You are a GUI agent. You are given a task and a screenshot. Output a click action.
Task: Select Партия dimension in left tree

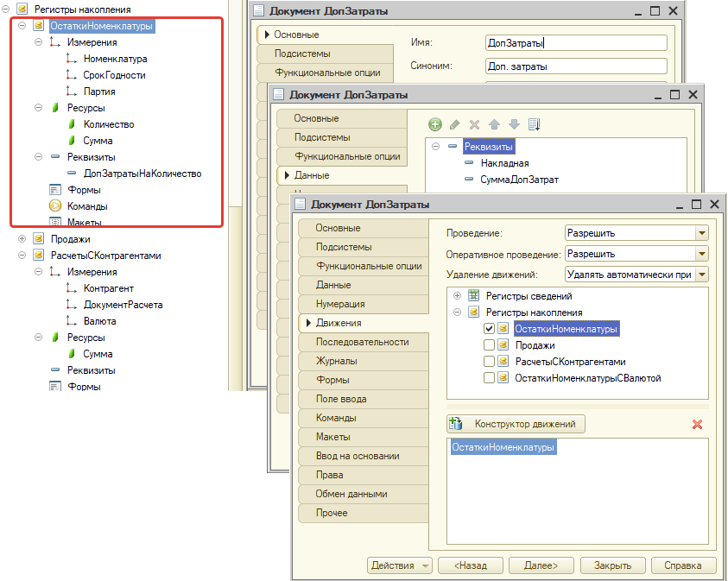coord(99,92)
